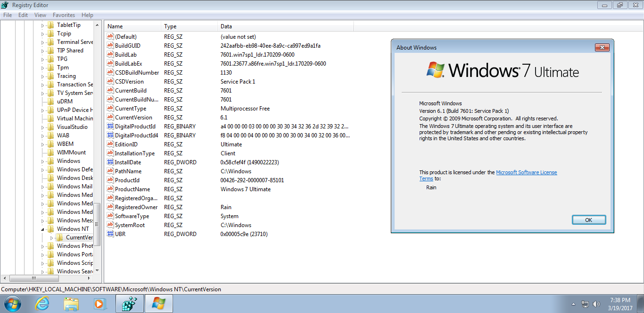Select the InstallationType value name

[x=135, y=153]
